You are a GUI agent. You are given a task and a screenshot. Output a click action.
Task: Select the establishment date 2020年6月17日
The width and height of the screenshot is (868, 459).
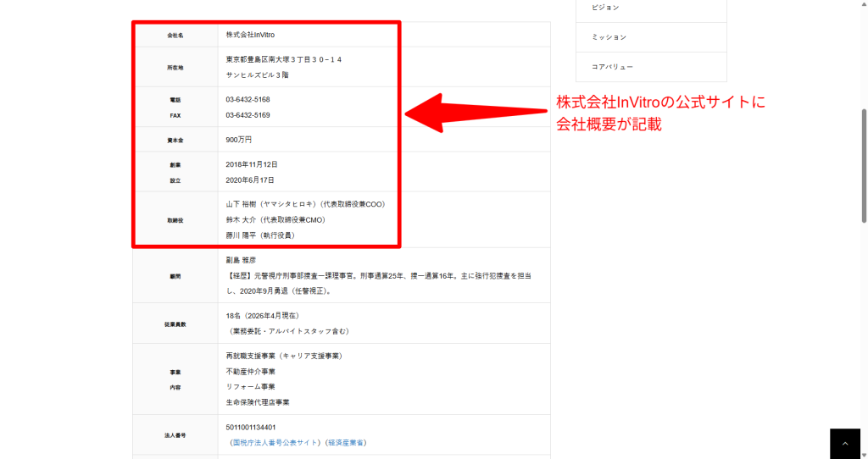pos(250,180)
